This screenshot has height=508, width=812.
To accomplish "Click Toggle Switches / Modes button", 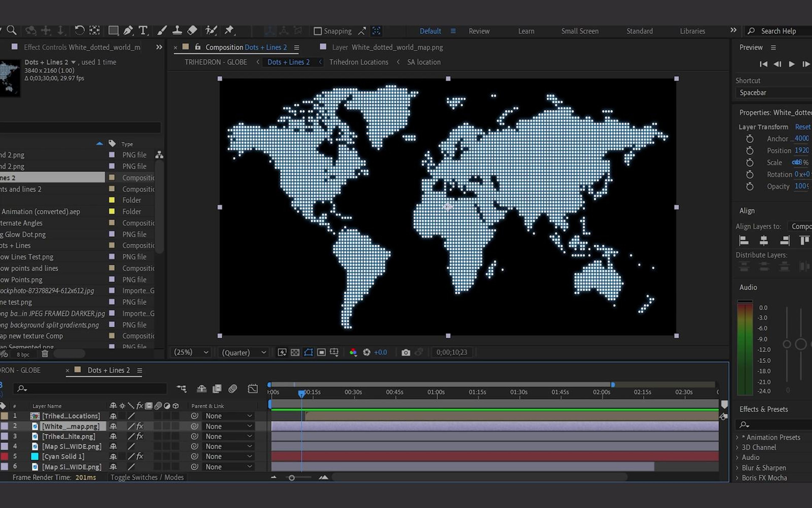I will pyautogui.click(x=147, y=477).
